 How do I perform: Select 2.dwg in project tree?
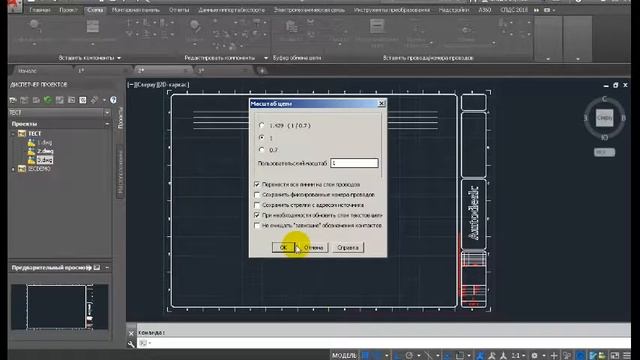coord(45,151)
